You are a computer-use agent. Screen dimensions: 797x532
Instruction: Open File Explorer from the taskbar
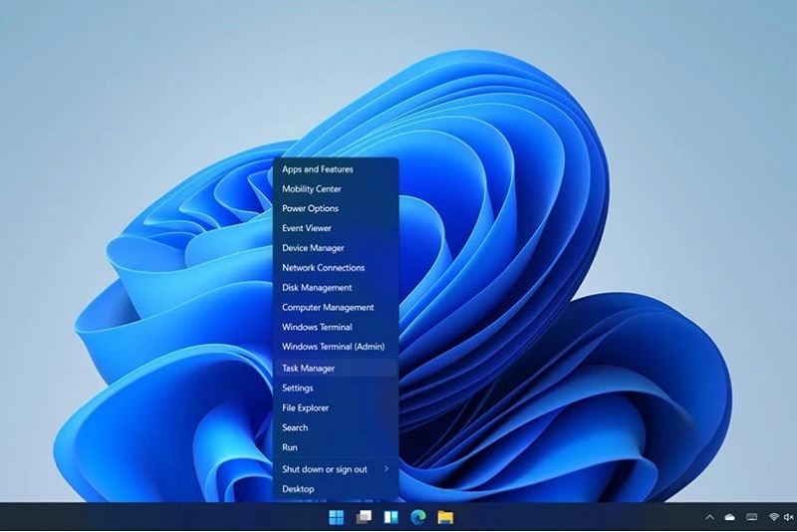pyautogui.click(x=445, y=517)
